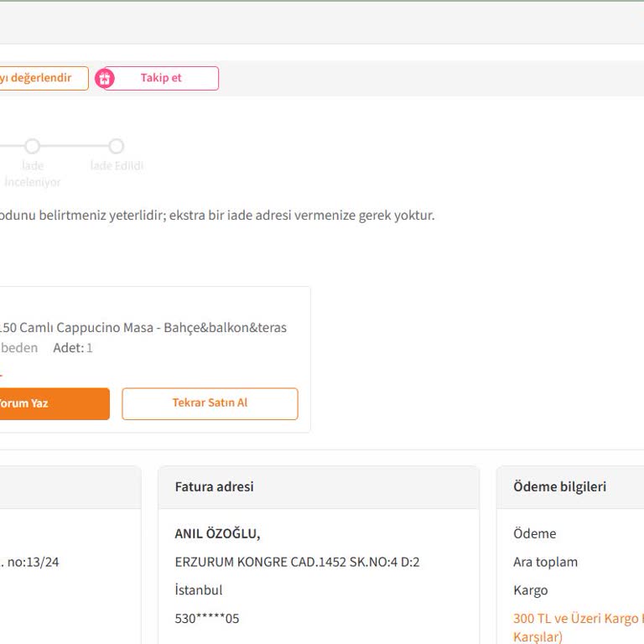Click the Ödeme bilgileri card header
This screenshot has width=644, height=644.
(x=559, y=487)
